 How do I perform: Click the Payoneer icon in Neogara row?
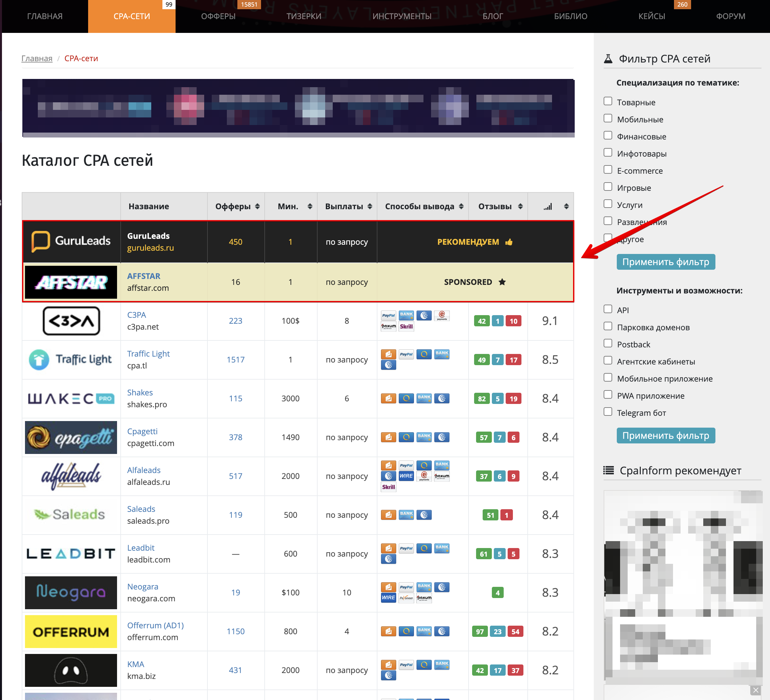click(406, 598)
